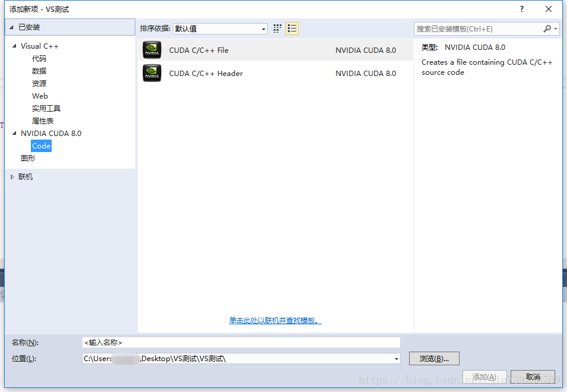Image resolution: width=567 pixels, height=392 pixels.
Task: Click NVIDIA CUDA 8.0 type in File row
Action: click(366, 50)
